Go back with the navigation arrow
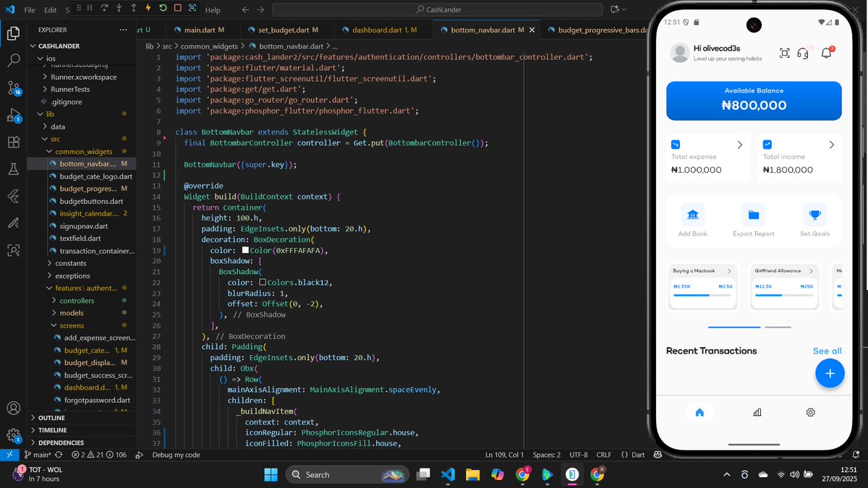The width and height of the screenshot is (868, 488). pos(245,10)
